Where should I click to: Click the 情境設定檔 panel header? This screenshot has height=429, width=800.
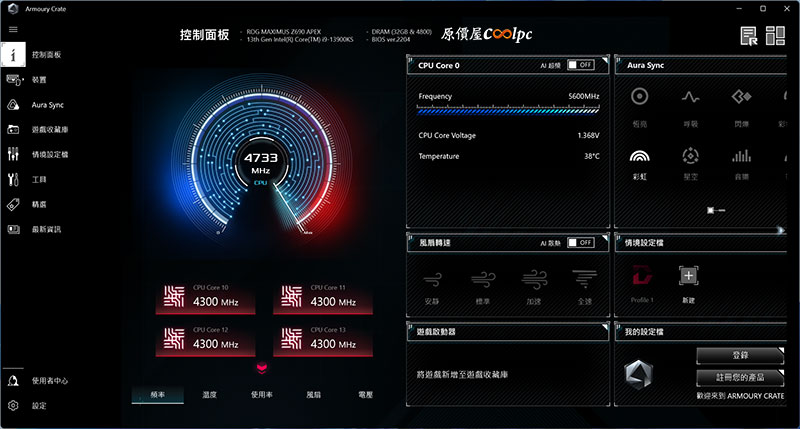pos(701,243)
